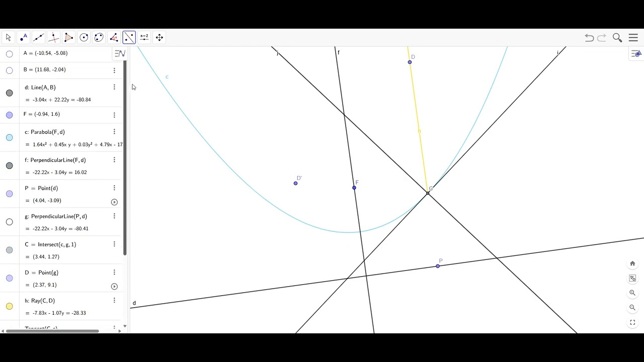Image resolution: width=644 pixels, height=362 pixels.
Task: Select the entry A = (-10.54, -5.08)
Action: pos(45,53)
